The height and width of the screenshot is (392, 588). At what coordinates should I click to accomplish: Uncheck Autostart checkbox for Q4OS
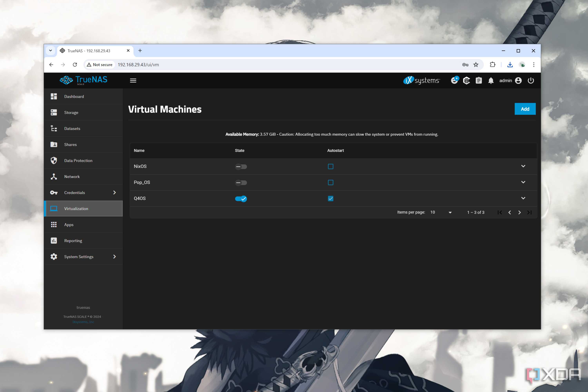click(330, 199)
